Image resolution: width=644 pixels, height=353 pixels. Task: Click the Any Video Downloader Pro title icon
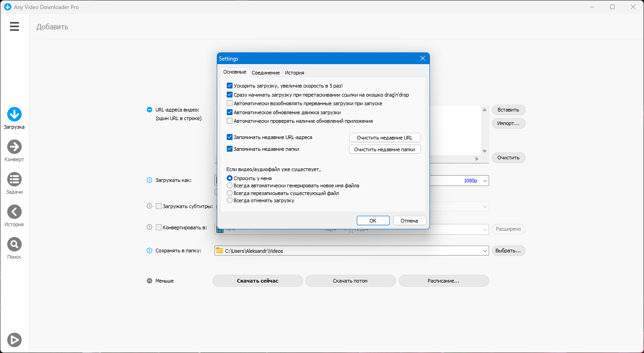click(x=7, y=7)
